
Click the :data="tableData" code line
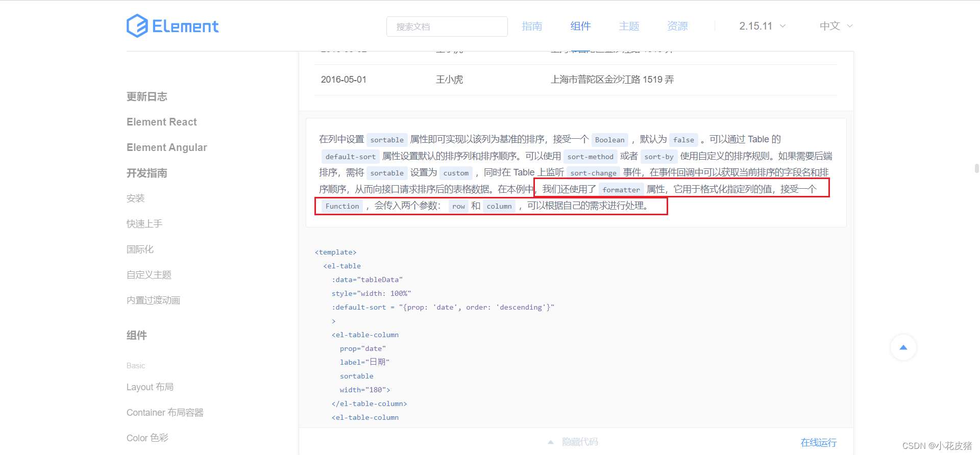[367, 280]
